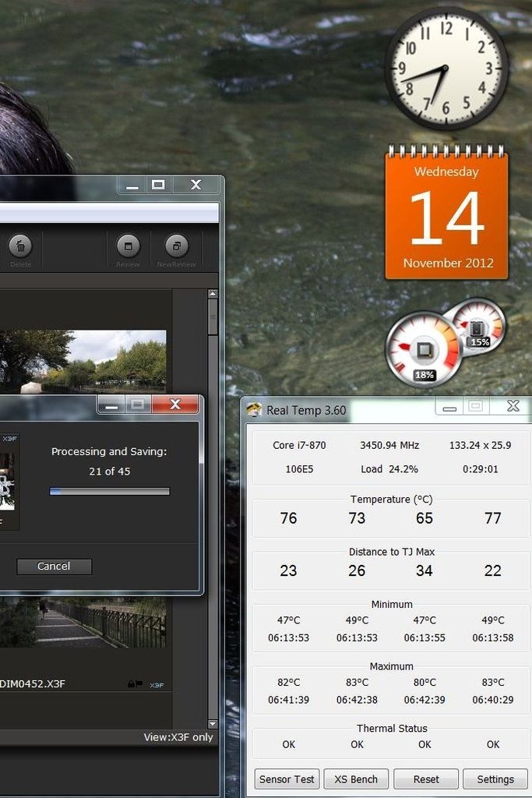Click the RAM usage meter gadget
The width and height of the screenshot is (532, 798).
[x=478, y=326]
